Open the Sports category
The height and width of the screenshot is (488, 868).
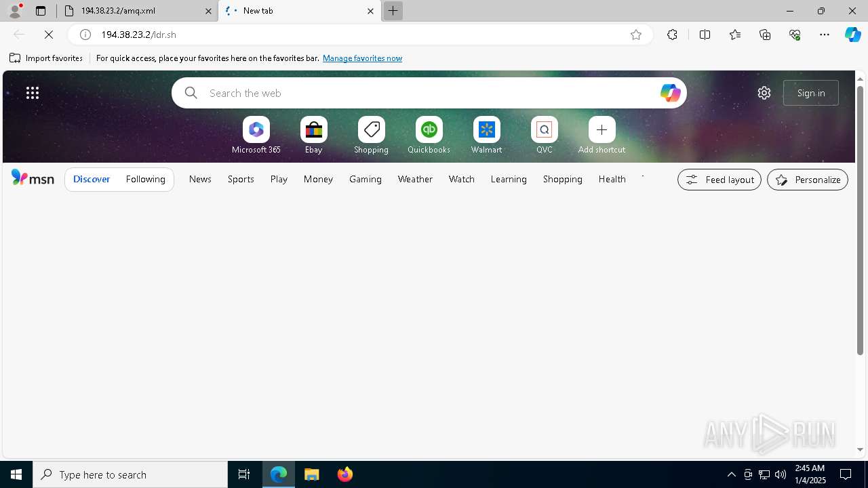pos(241,179)
